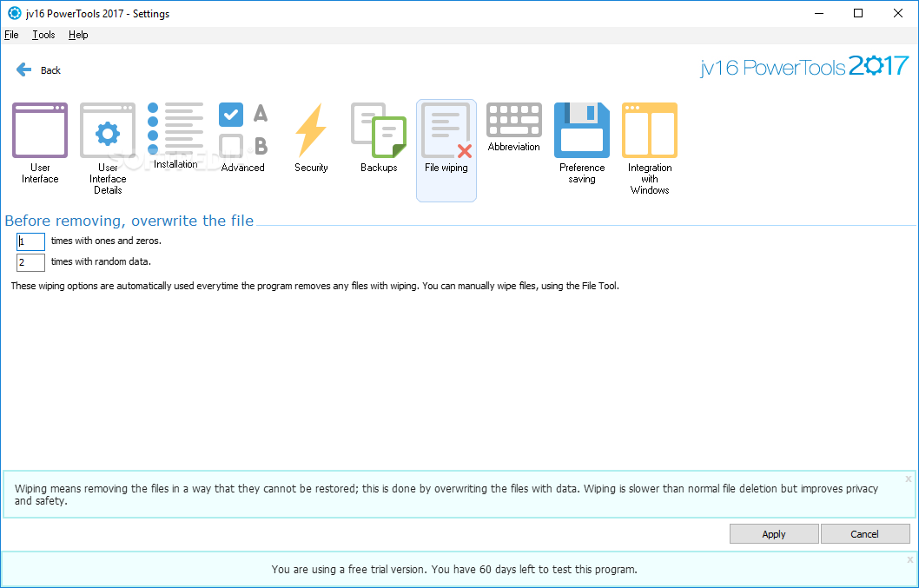919x588 pixels.
Task: Dismiss the free trial notice bar
Action: tap(909, 560)
